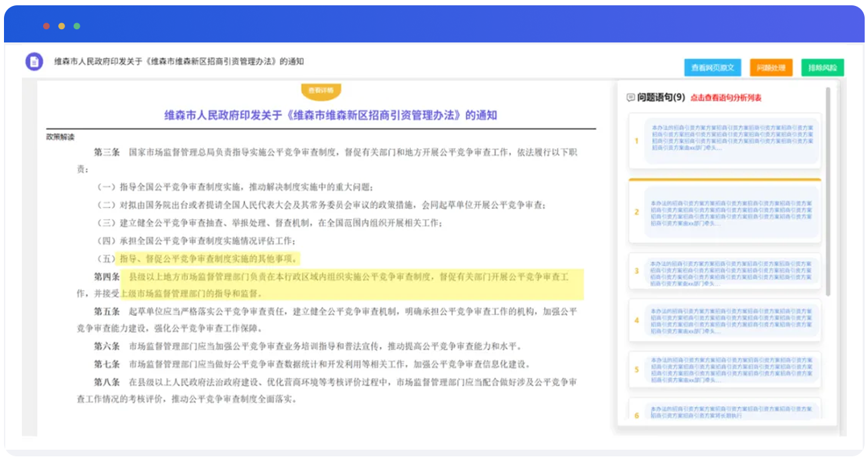Click the comment icon next to 问题语句
Viewport: 868px width, 459px height.
coord(630,98)
